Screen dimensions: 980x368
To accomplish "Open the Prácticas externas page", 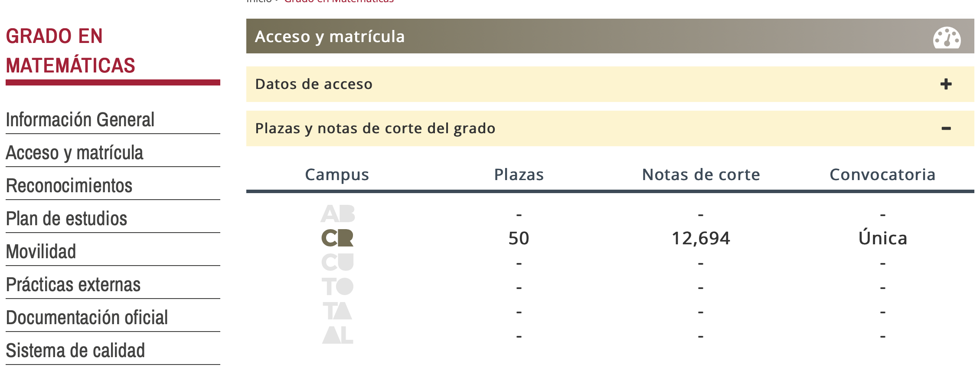I will click(x=73, y=284).
